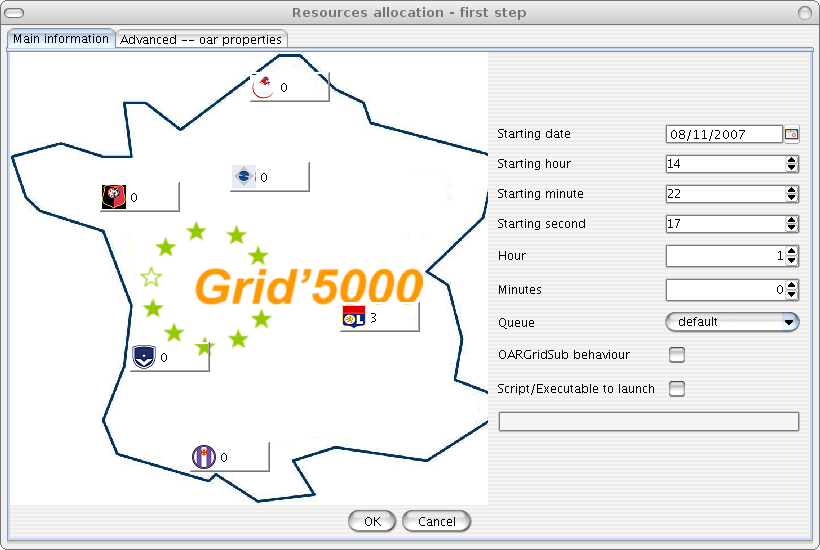Click the node count field beside purple crest

(x=243, y=457)
